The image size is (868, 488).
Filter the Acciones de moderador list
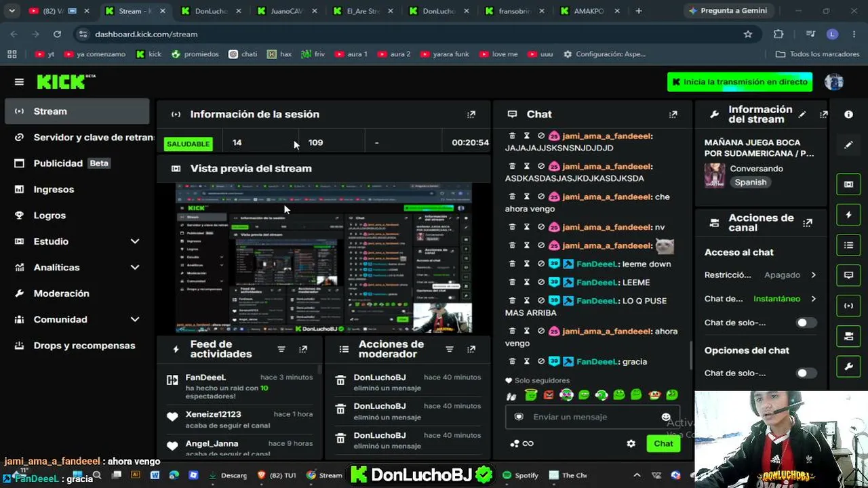pyautogui.click(x=450, y=349)
